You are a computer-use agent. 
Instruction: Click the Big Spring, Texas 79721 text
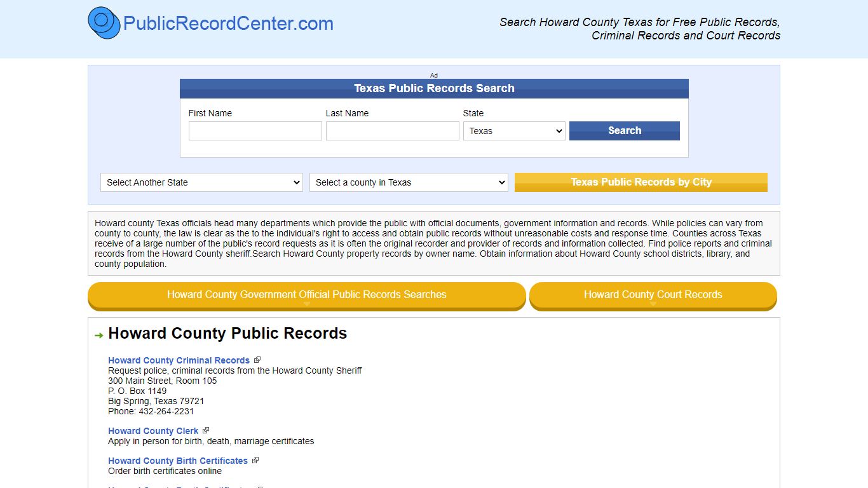pyautogui.click(x=156, y=401)
